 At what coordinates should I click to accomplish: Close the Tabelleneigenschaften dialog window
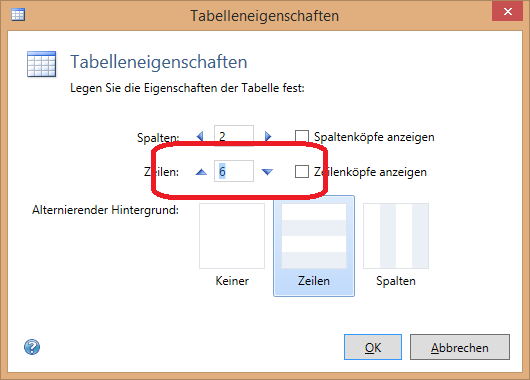tap(508, 11)
